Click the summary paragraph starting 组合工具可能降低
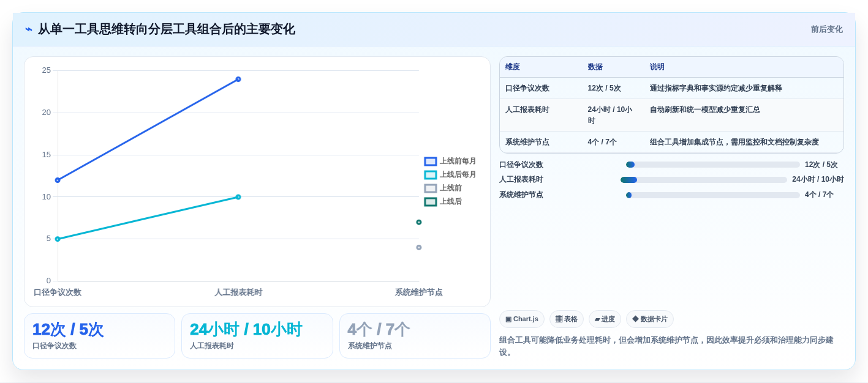 click(x=671, y=346)
